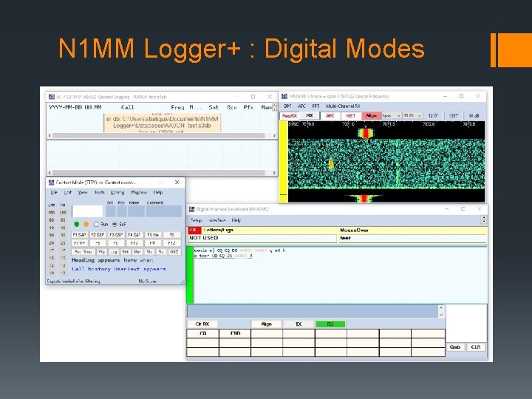
Task: Click the Log window title bar icon
Action: point(52,97)
